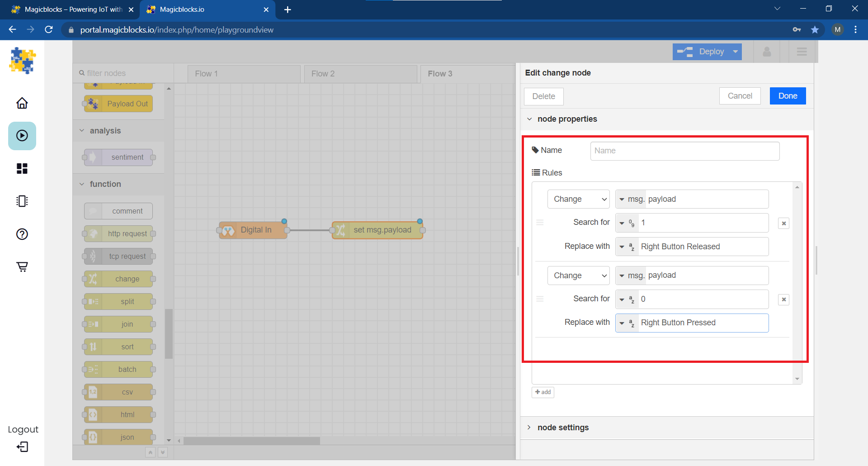
Task: Switch to the Flow 1 tab
Action: 244,74
